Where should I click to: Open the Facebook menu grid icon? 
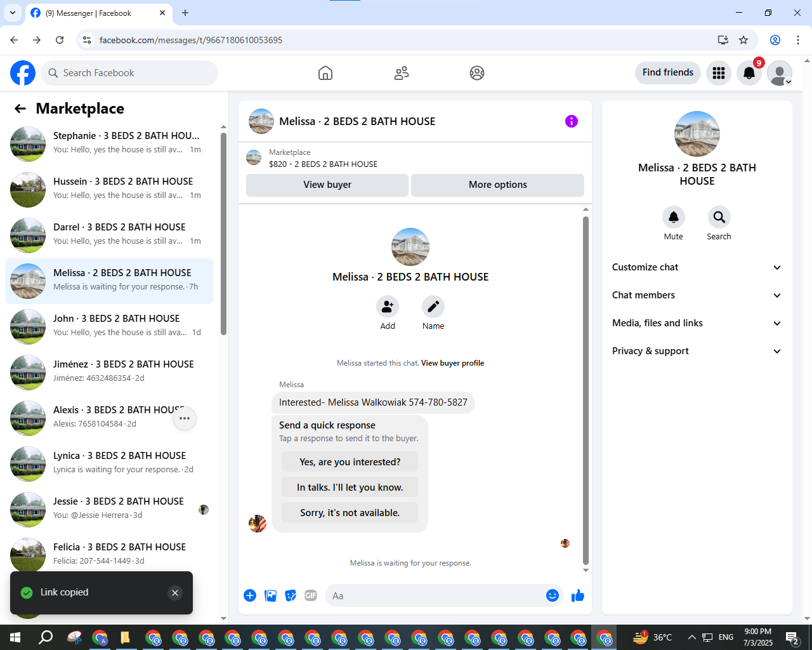coord(719,73)
